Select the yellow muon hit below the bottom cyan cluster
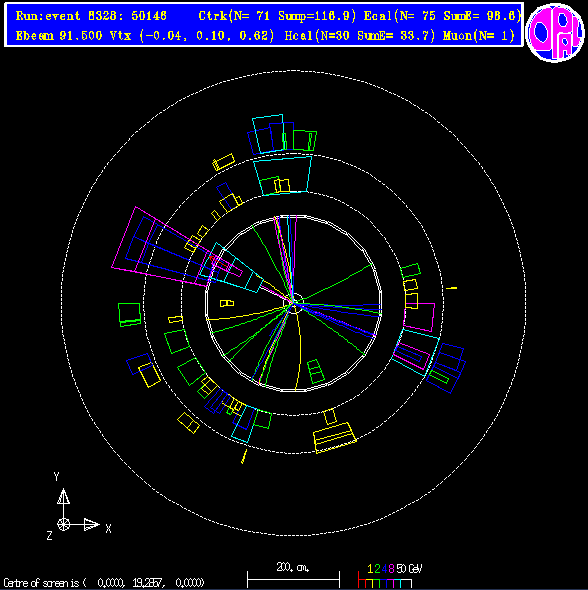Screen dimensions: 588x590 click(x=244, y=456)
